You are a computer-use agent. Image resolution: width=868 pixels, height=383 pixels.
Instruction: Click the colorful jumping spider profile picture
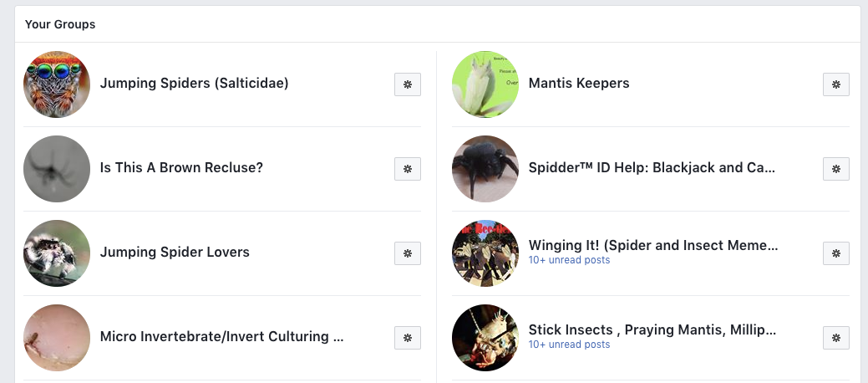(x=57, y=84)
